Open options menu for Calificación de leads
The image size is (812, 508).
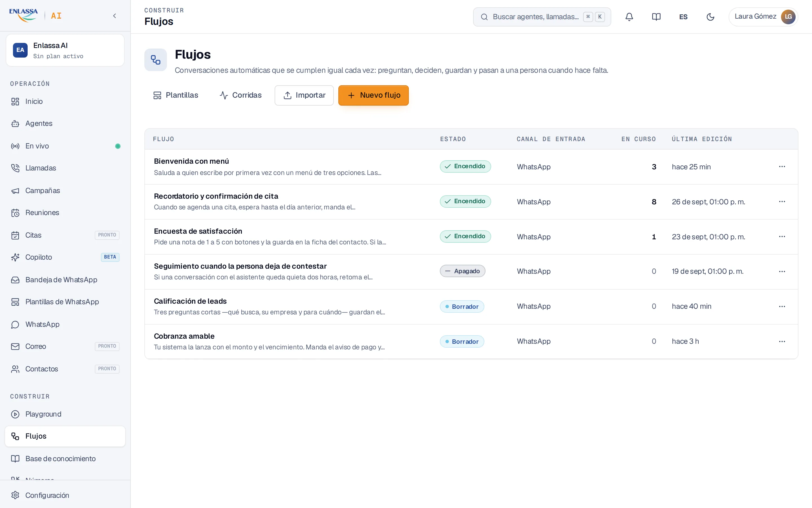(782, 306)
